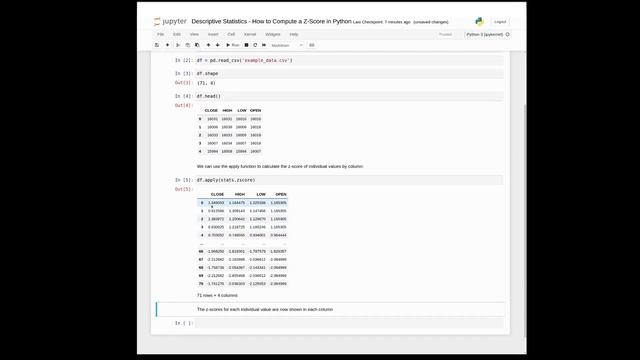Open the command palette keyboard icon
This screenshot has width=640, height=360.
coord(311,45)
